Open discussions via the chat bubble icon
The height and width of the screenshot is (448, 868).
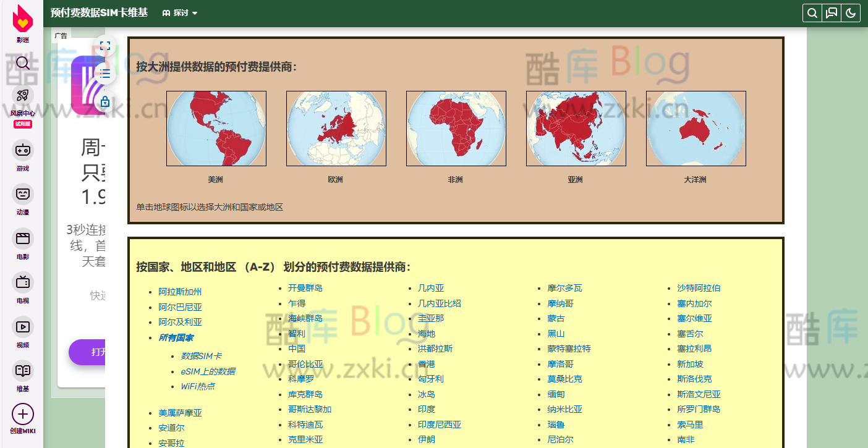832,12
